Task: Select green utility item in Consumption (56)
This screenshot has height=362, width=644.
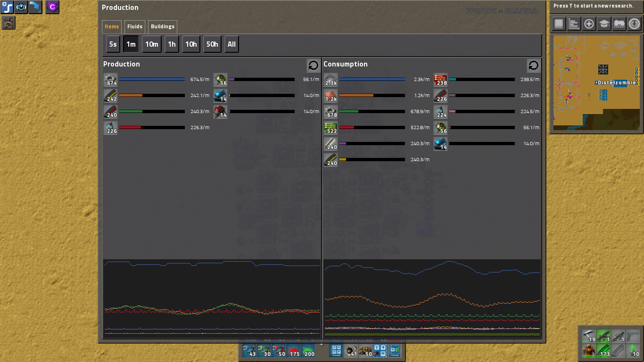Action: click(441, 128)
